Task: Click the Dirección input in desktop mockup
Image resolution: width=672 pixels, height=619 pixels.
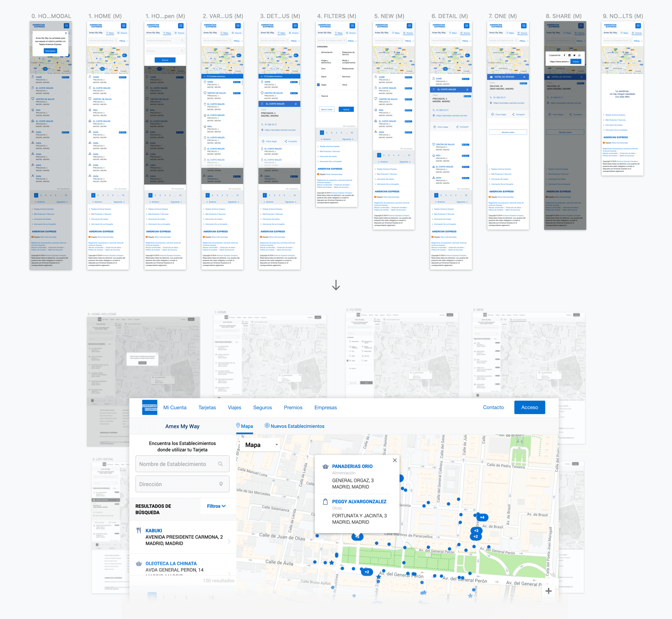Action: tap(182, 484)
